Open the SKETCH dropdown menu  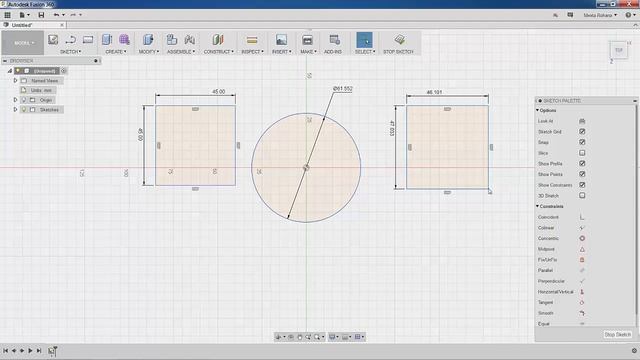point(71,52)
